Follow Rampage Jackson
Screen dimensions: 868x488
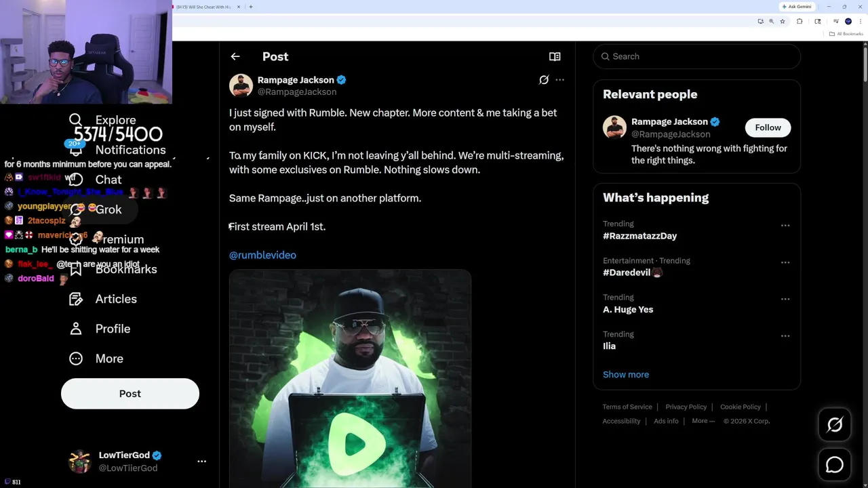point(768,127)
